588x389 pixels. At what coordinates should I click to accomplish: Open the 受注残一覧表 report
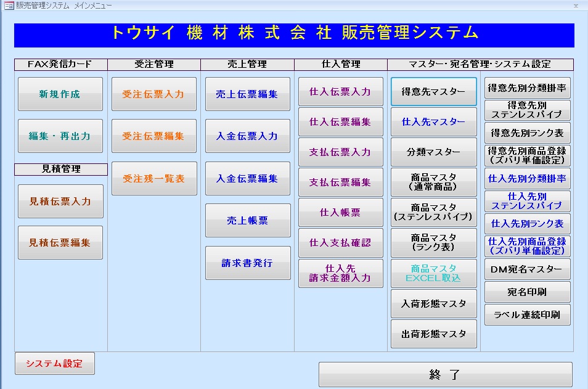(153, 179)
